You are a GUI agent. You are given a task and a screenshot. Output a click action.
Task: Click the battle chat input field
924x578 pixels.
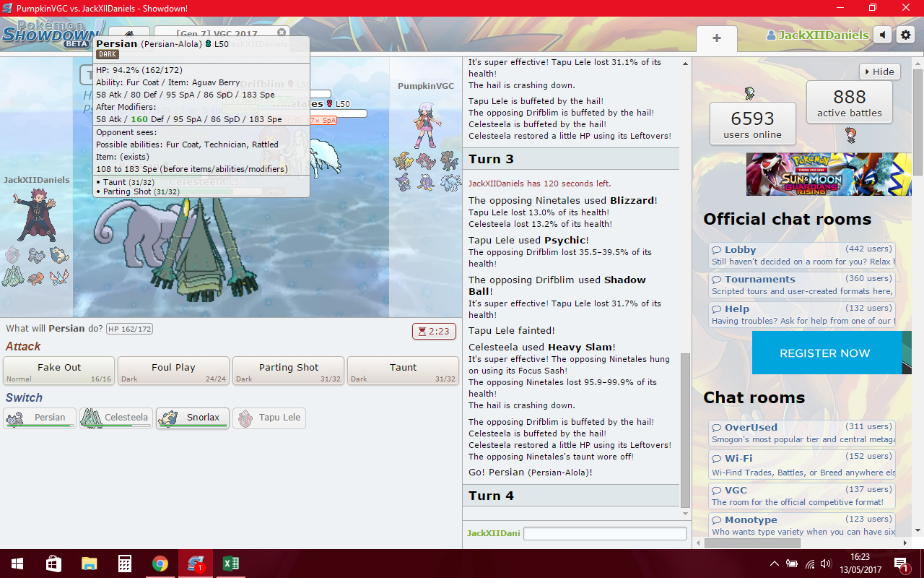click(605, 533)
